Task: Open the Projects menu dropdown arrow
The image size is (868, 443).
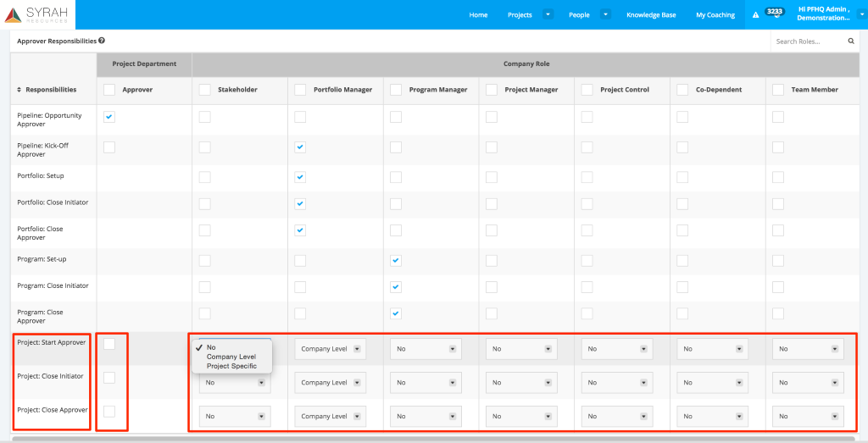Action: [548, 15]
